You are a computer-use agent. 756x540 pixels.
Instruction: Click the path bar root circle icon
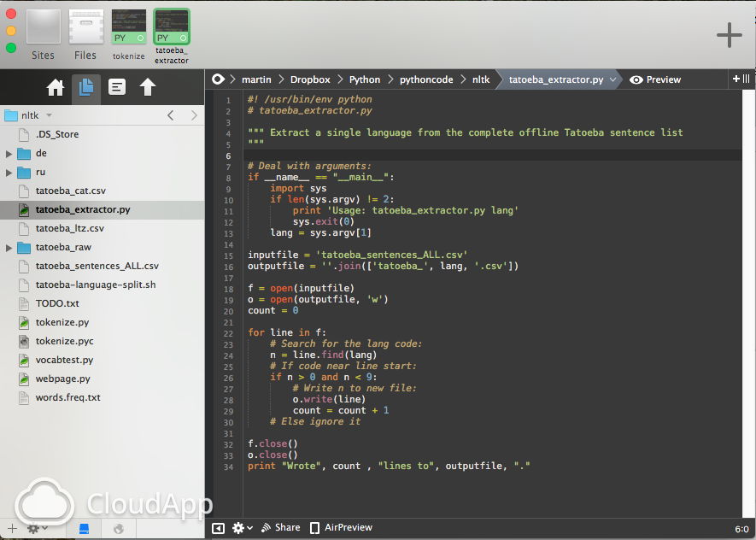218,79
